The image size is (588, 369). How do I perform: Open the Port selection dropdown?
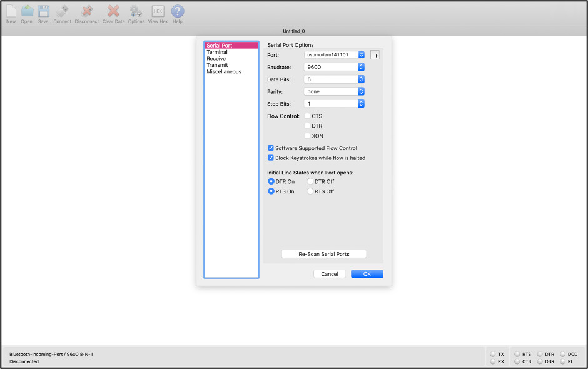(334, 55)
